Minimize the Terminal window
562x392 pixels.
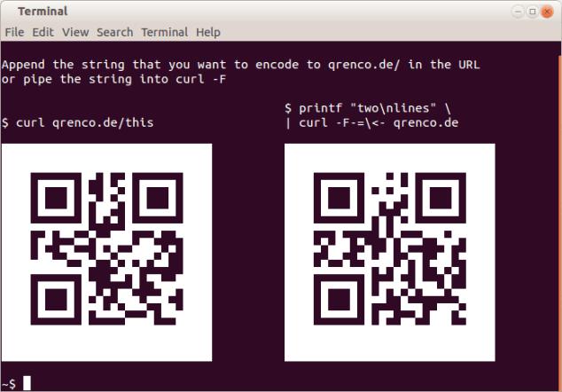[x=518, y=12]
